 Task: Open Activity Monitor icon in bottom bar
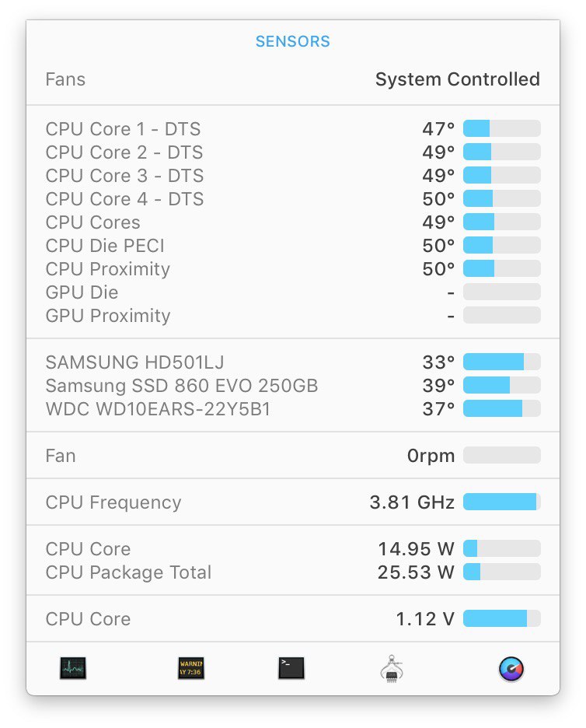73,668
